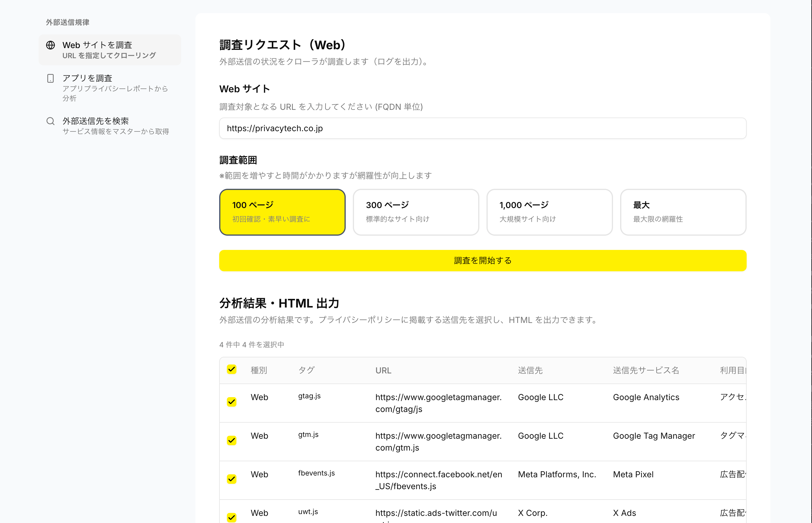Click the 種別 column header

coord(259,370)
